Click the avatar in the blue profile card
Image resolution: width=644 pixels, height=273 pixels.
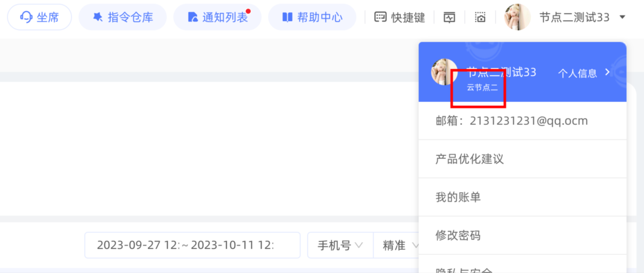pyautogui.click(x=444, y=72)
